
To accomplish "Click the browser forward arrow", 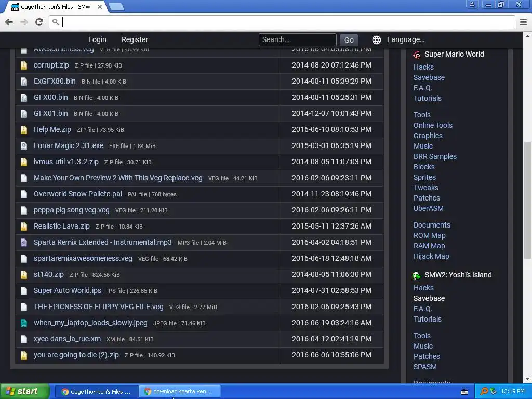I will click(x=24, y=22).
